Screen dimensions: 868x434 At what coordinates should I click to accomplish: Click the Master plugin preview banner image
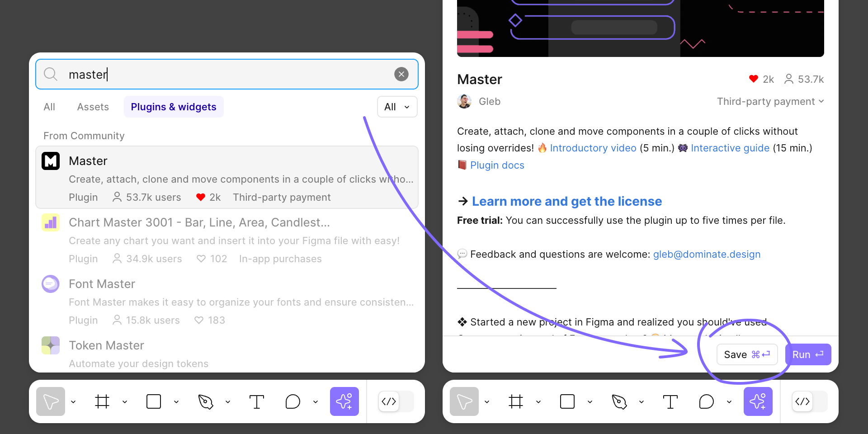(x=641, y=28)
